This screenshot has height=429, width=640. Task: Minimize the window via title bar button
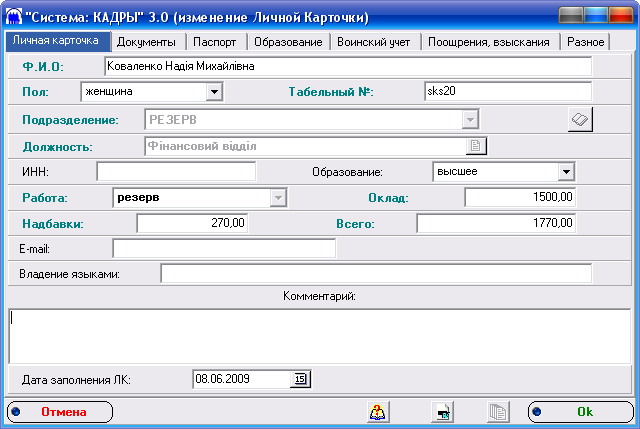[571, 16]
